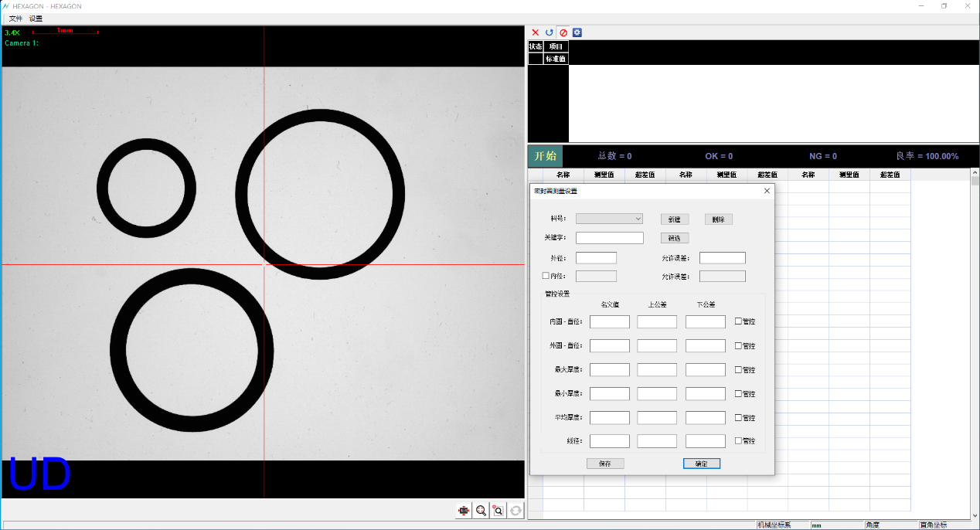Select the 1:1 zoom ratio icon
The width and height of the screenshot is (980, 530).
[463, 510]
